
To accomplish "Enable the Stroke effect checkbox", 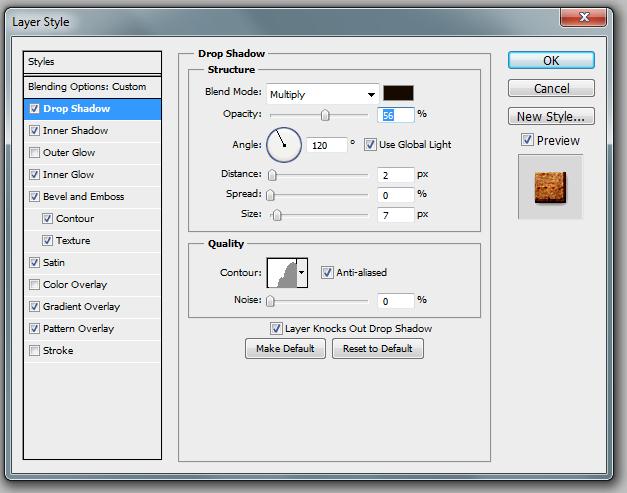I will point(35,351).
